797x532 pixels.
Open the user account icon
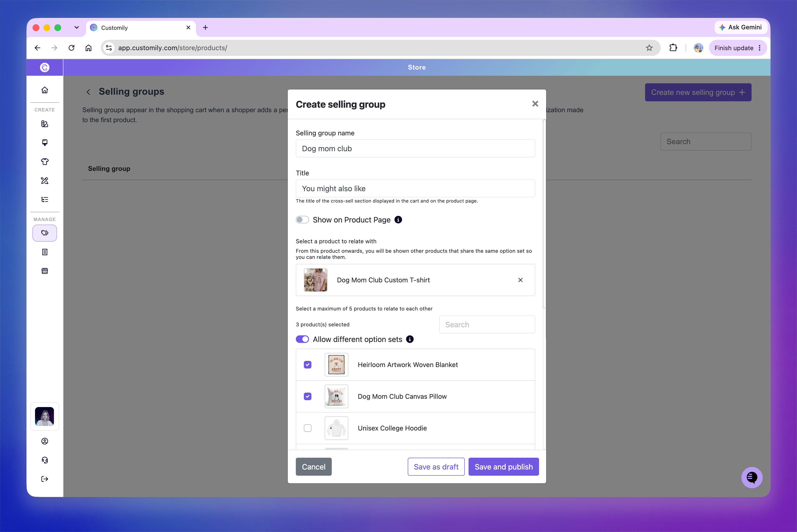[45, 441]
